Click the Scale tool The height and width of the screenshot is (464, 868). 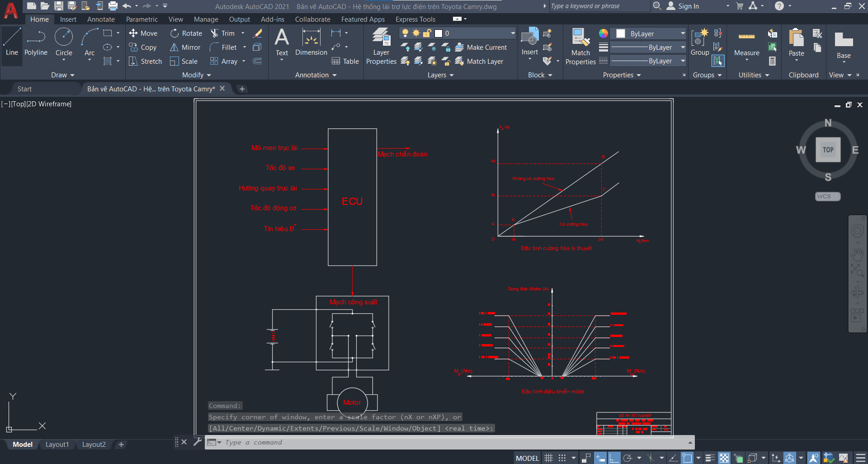(184, 61)
